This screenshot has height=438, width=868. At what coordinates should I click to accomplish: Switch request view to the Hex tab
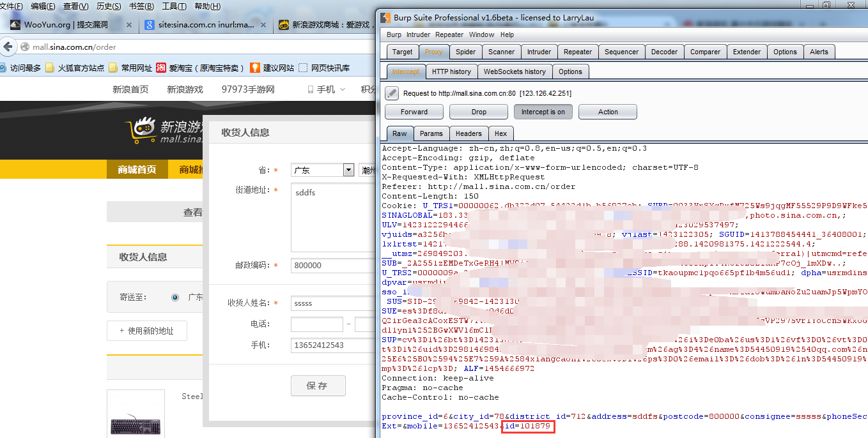point(501,133)
